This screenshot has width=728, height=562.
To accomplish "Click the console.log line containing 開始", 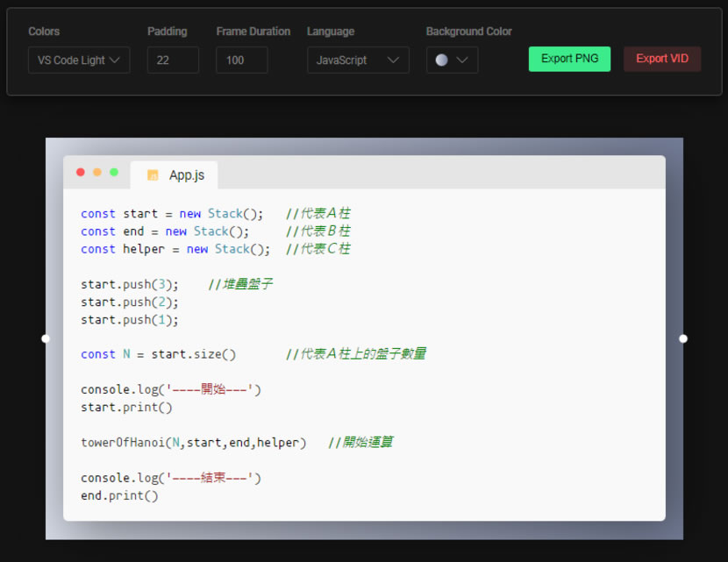I will tap(171, 389).
